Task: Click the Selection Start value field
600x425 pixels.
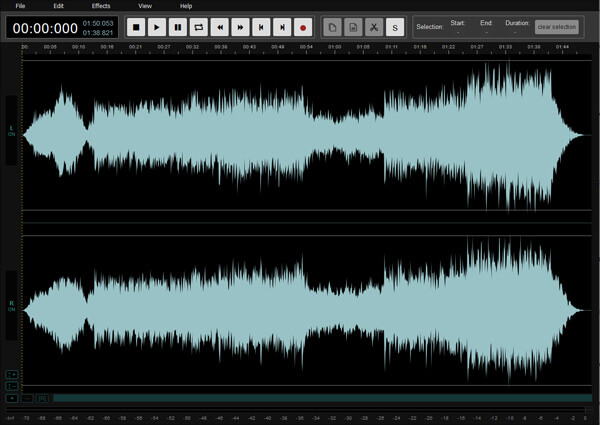Action: point(458,33)
